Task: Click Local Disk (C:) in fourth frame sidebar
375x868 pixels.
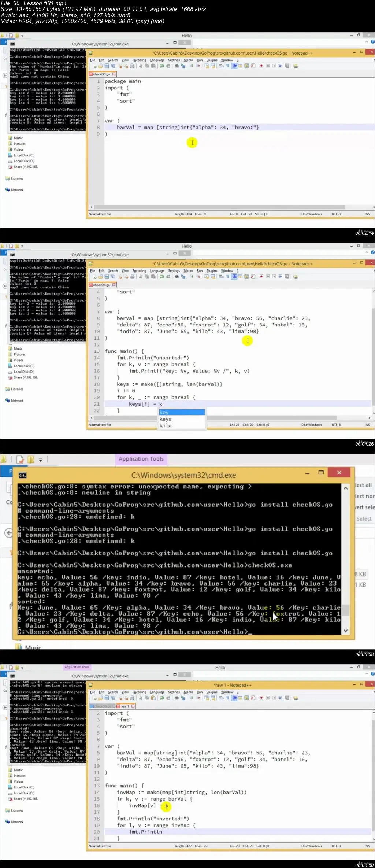Action: pyautogui.click(x=22, y=787)
